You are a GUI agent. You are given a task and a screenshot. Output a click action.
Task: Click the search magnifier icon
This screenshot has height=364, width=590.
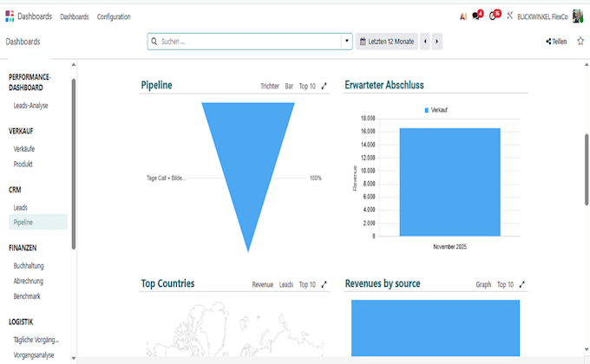tap(154, 42)
